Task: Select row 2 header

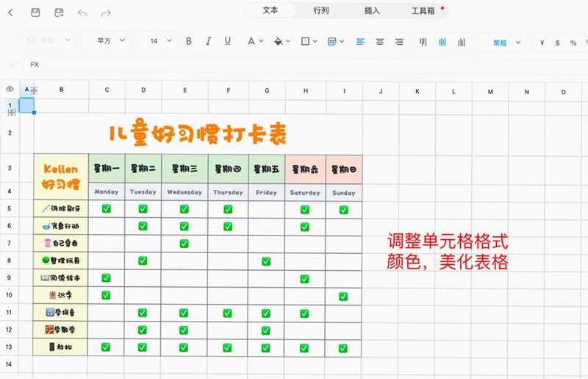Action: coord(10,133)
